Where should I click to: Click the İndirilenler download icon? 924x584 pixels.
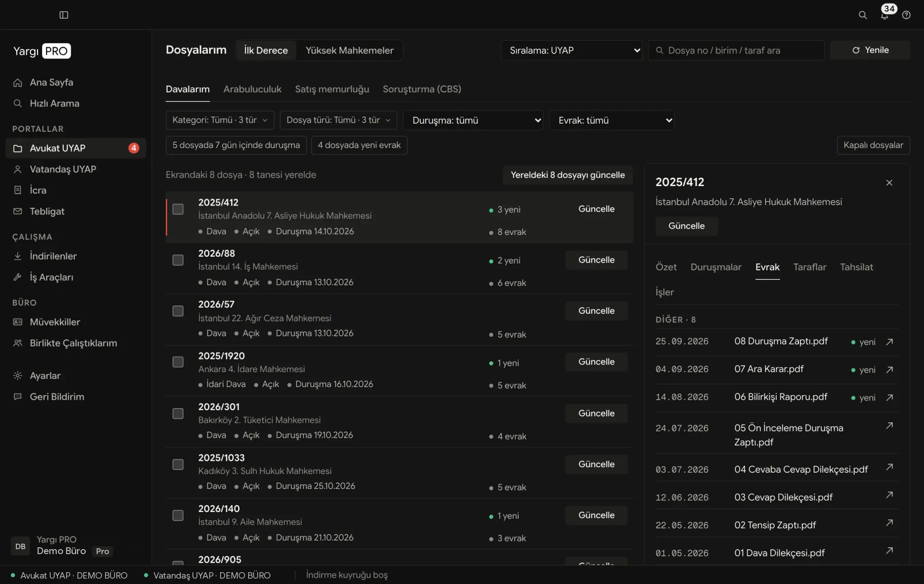(18, 256)
